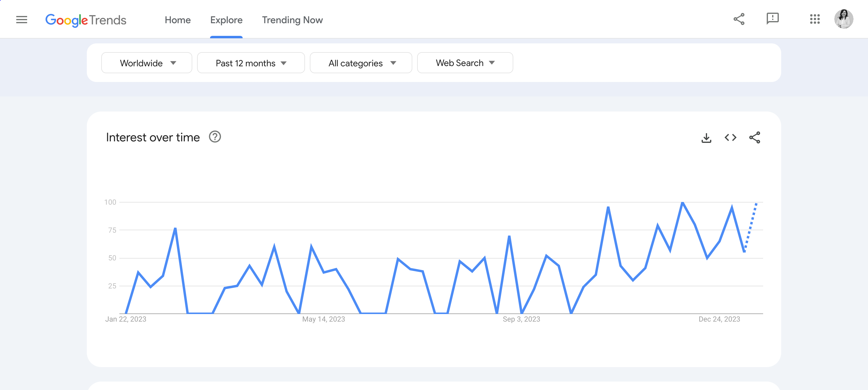Click the hamburger menu icon top left
Screen dimensions: 868x390
pyautogui.click(x=21, y=19)
